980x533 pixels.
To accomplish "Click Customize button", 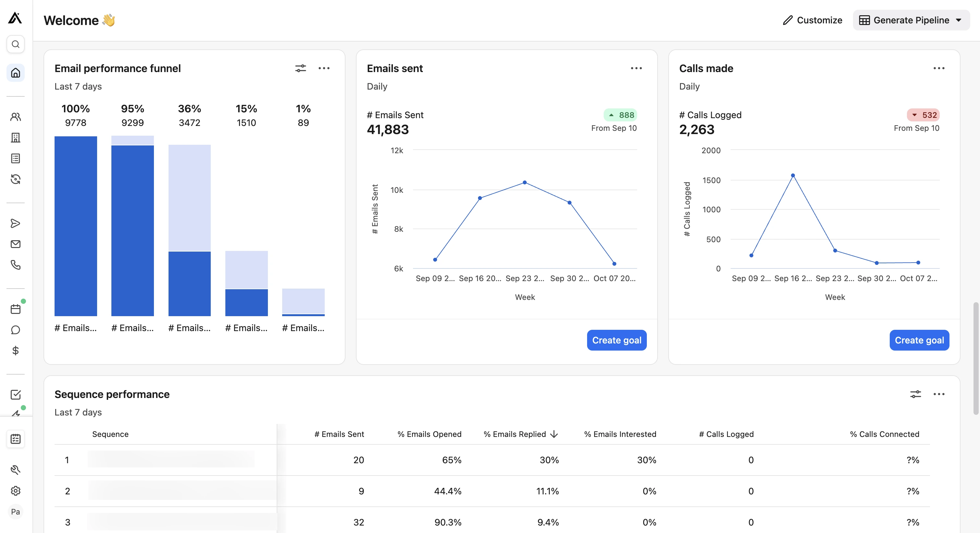I will (x=812, y=20).
